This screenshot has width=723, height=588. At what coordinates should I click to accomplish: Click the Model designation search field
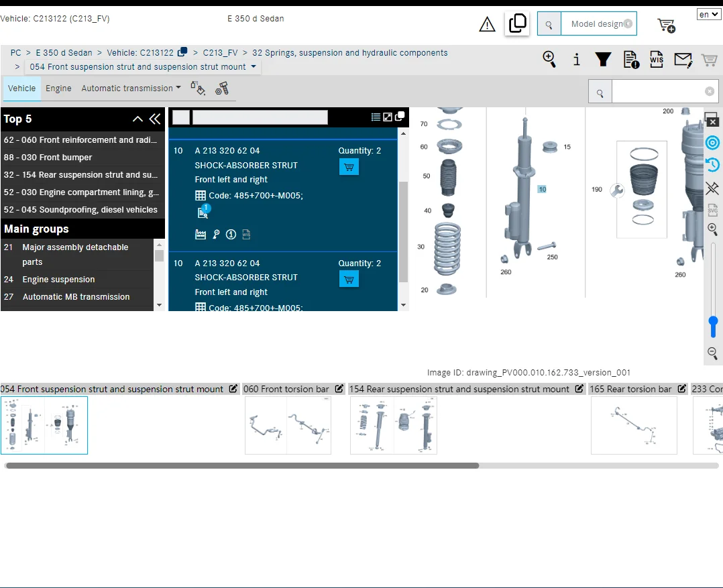(x=598, y=24)
